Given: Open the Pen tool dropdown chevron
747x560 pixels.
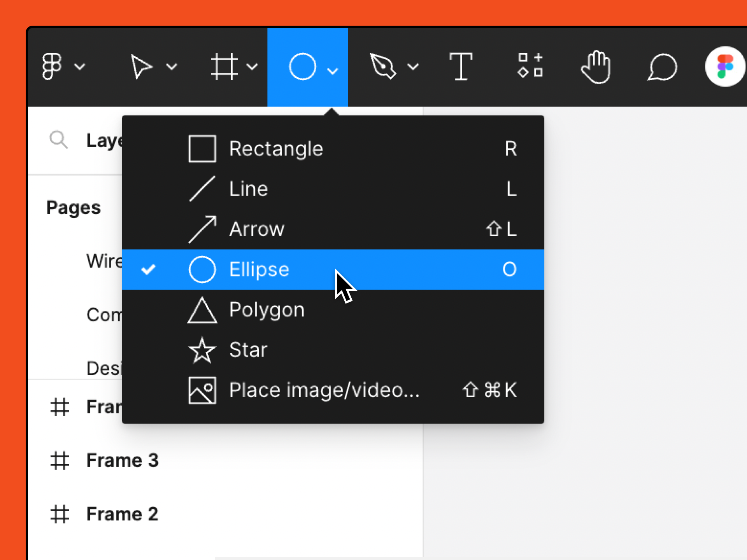Looking at the screenshot, I should [413, 67].
